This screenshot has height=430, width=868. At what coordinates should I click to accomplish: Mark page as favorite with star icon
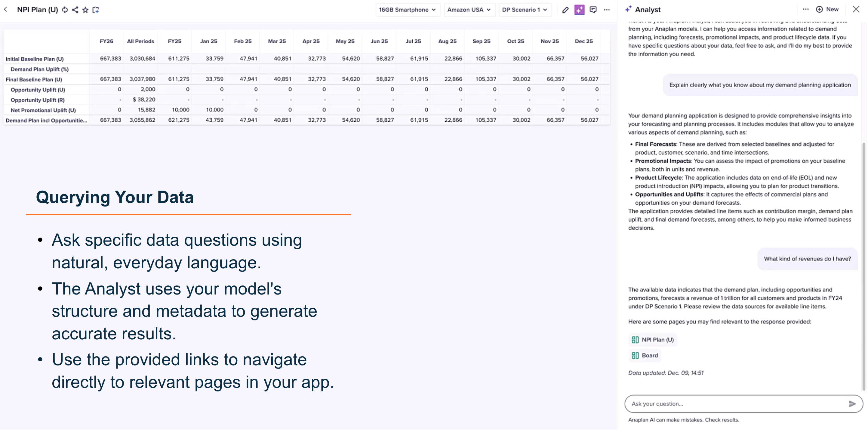tap(85, 10)
